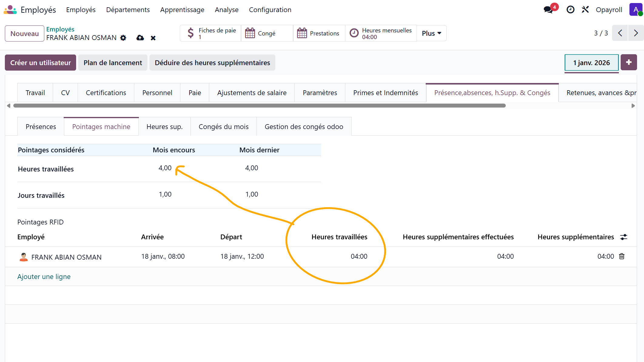This screenshot has width=644, height=362.
Task: Discard changes with the X icon
Action: point(153,38)
